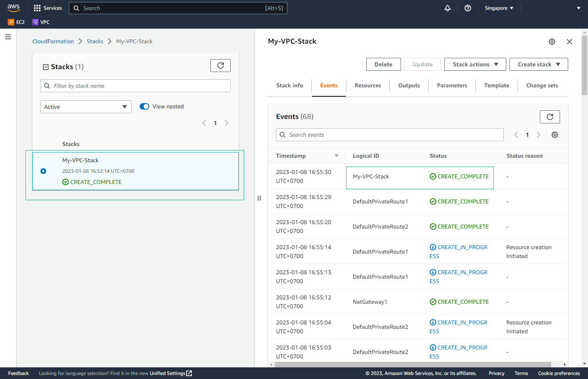The width and height of the screenshot is (588, 379).
Task: Click the Update button
Action: (x=422, y=64)
